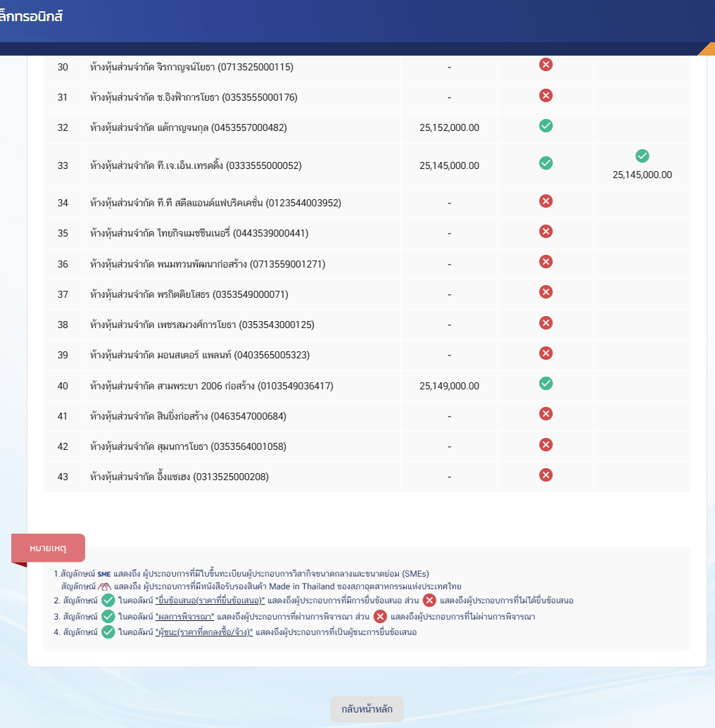Click the red cross beside มอนสเตอร์ แพลนท์
Viewport: 715px width, 728px height.
point(545,355)
